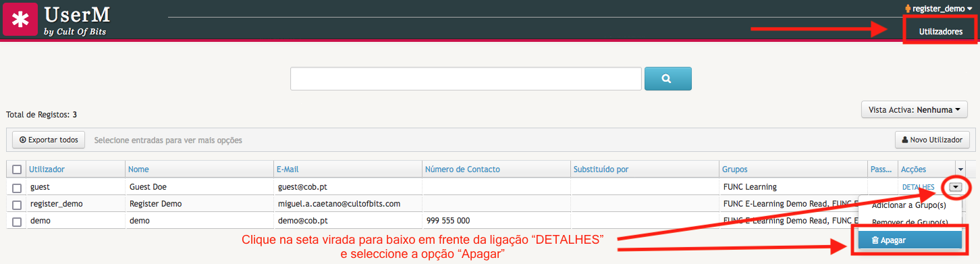Image resolution: width=980 pixels, height=264 pixels.
Task: Click the guest@cob.pt email cell
Action: point(302,186)
